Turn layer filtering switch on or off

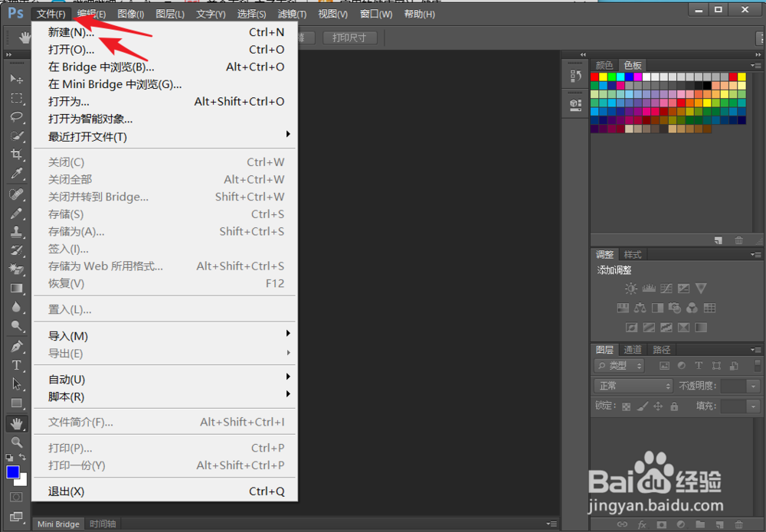point(758,366)
